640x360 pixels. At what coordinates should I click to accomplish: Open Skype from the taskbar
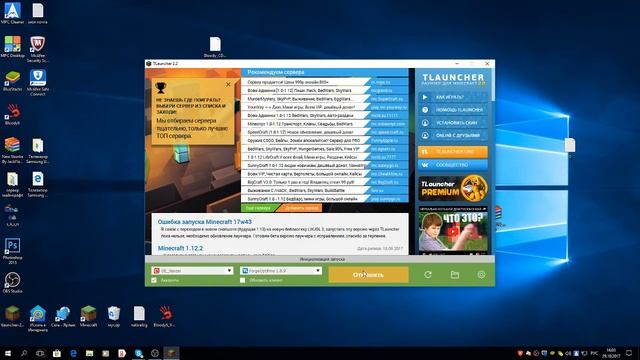pos(138,353)
